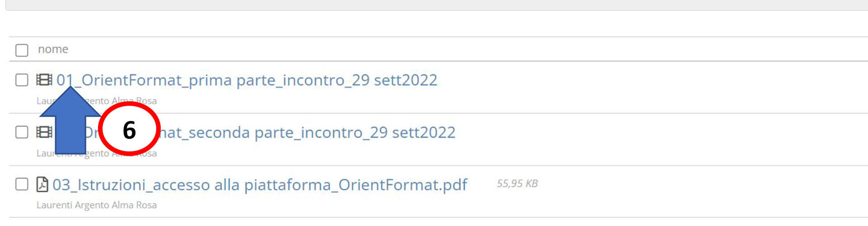868x226 pixels.
Task: Click the video icon for 01_OrientFormat prima parte
Action: coord(44,80)
